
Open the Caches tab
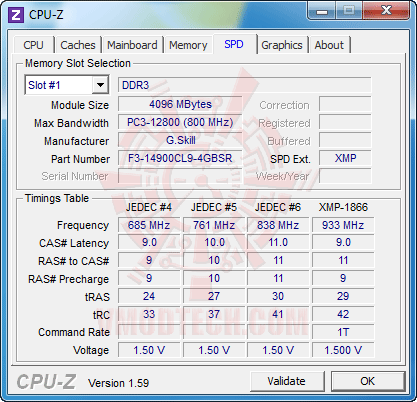pos(78,45)
